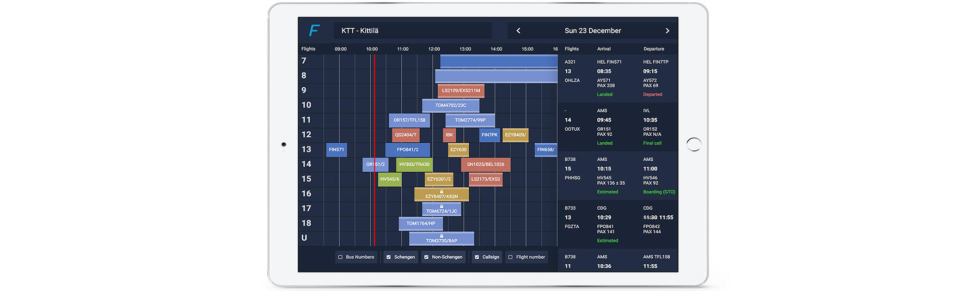
Task: Select flight bar EZY8409/
Action: click(516, 135)
